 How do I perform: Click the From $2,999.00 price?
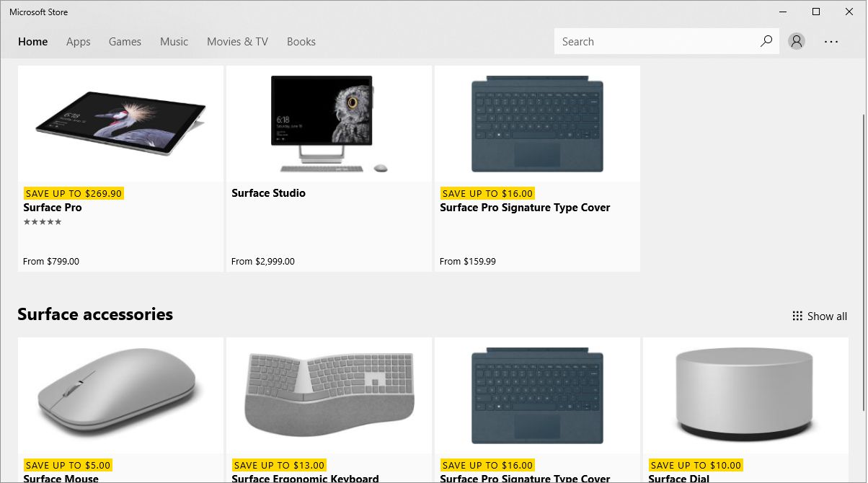pyautogui.click(x=263, y=262)
